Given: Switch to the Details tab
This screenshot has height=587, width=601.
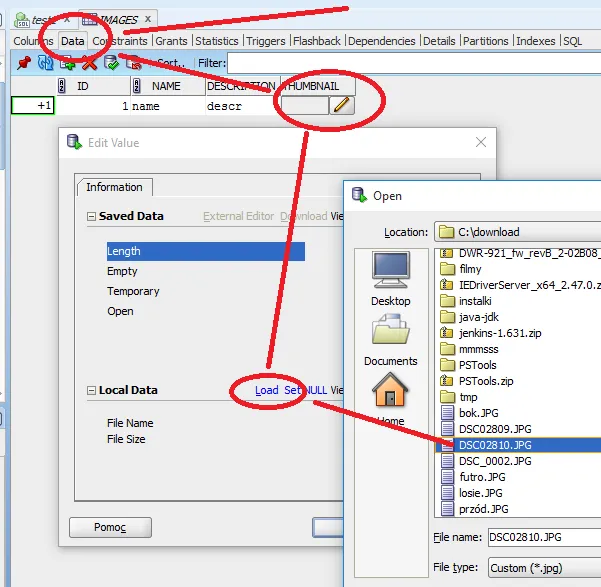Looking at the screenshot, I should tap(439, 41).
